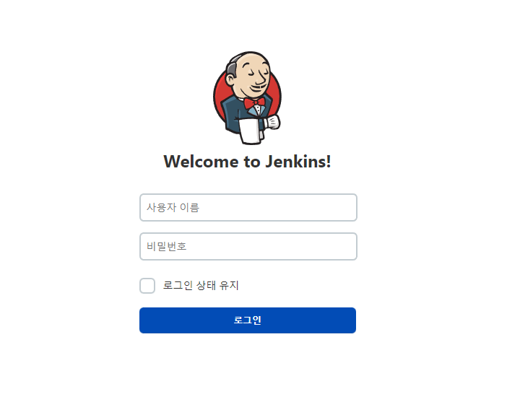The height and width of the screenshot is (420, 507).
Task: Click the Welcome to Jenkins! heading
Action: click(x=247, y=162)
